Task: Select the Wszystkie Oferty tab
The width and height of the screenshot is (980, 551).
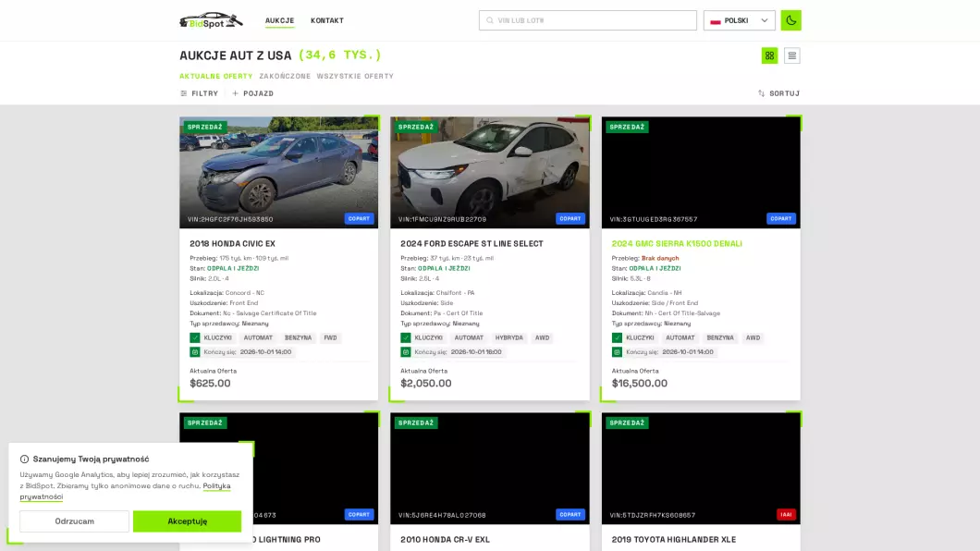Action: tap(355, 76)
